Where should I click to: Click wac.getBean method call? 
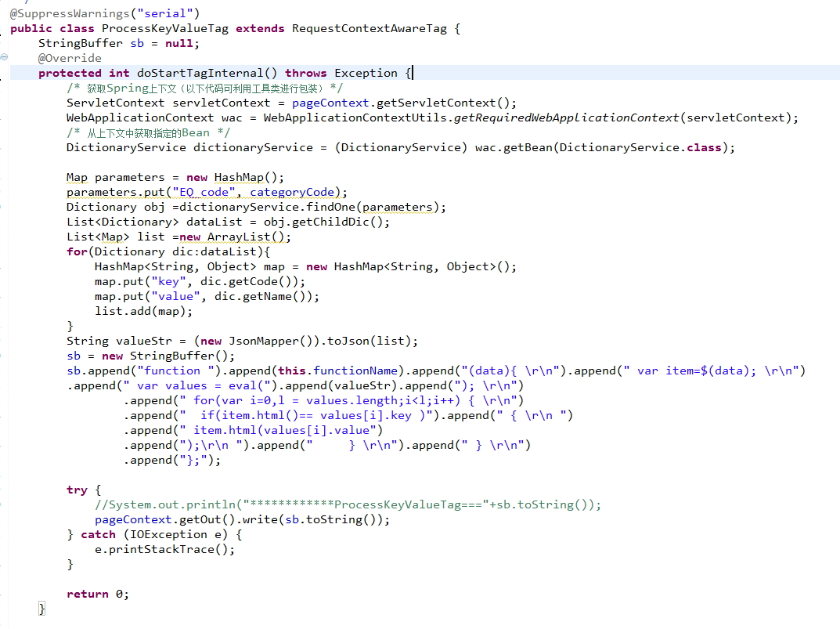click(514, 147)
